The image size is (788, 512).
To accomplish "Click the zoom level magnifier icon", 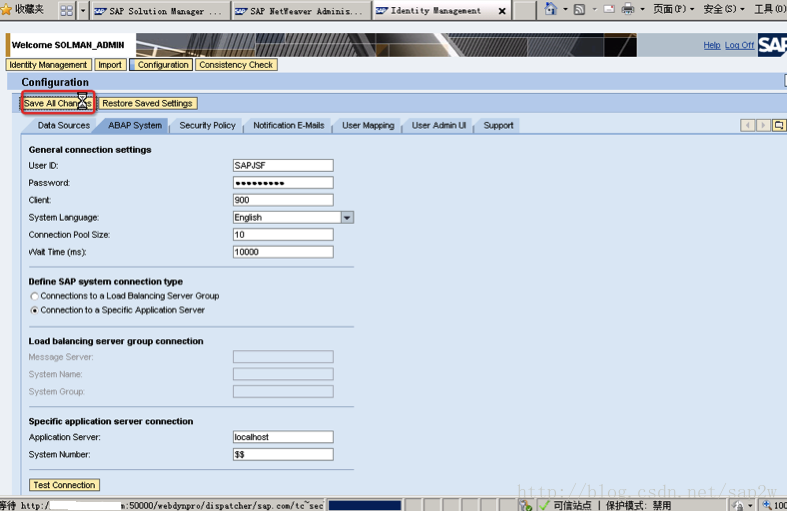I will pos(767,505).
